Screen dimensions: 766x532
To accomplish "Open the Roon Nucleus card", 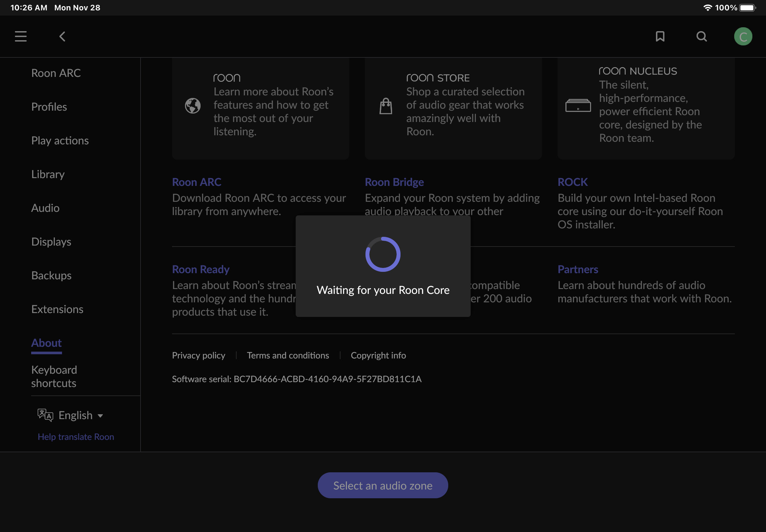I will [646, 108].
